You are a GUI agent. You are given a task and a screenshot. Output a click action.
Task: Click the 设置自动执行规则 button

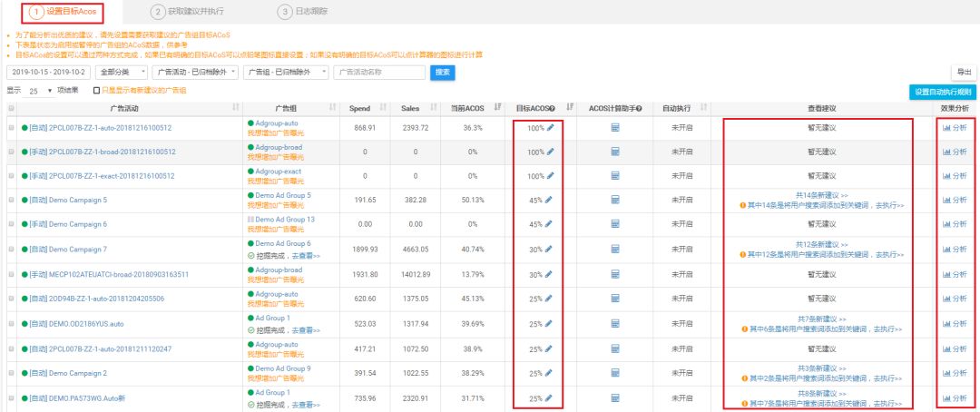click(x=943, y=92)
